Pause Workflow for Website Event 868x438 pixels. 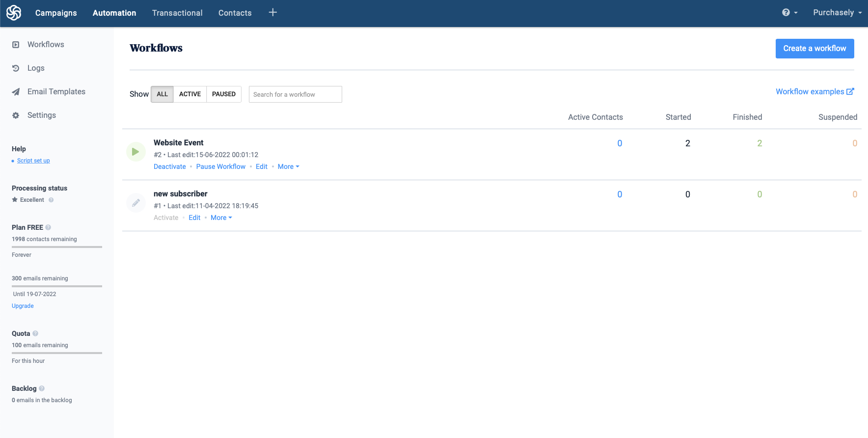[220, 166]
